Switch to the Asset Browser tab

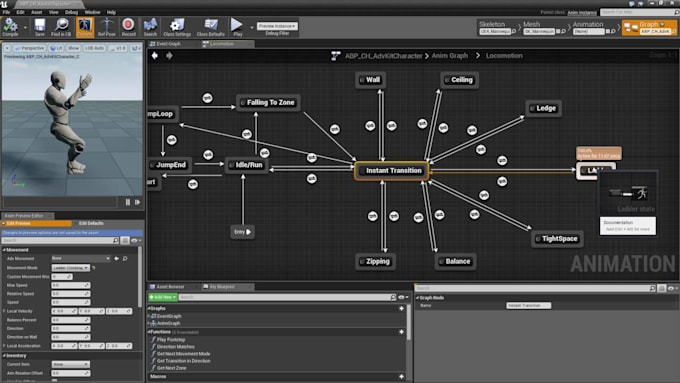click(170, 287)
